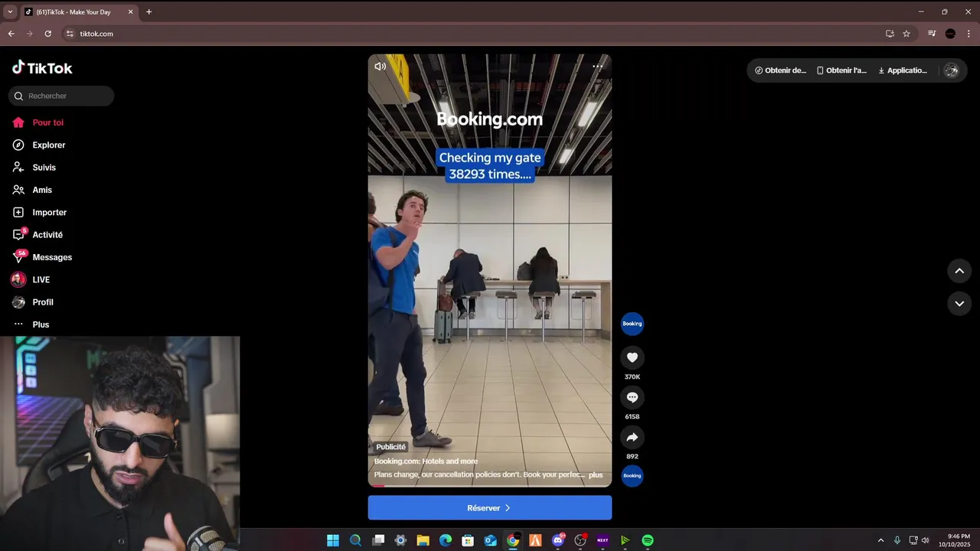Click Booking.com: Hotels and more link
The image size is (980, 551).
(426, 461)
